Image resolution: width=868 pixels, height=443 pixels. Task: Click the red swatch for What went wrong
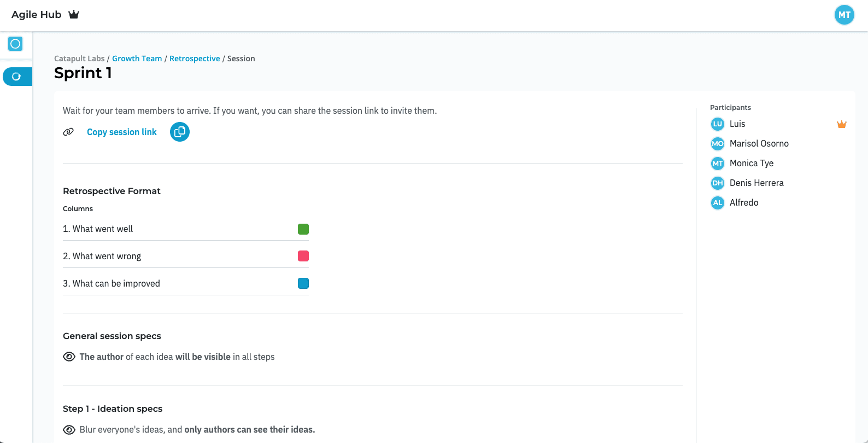pos(303,256)
